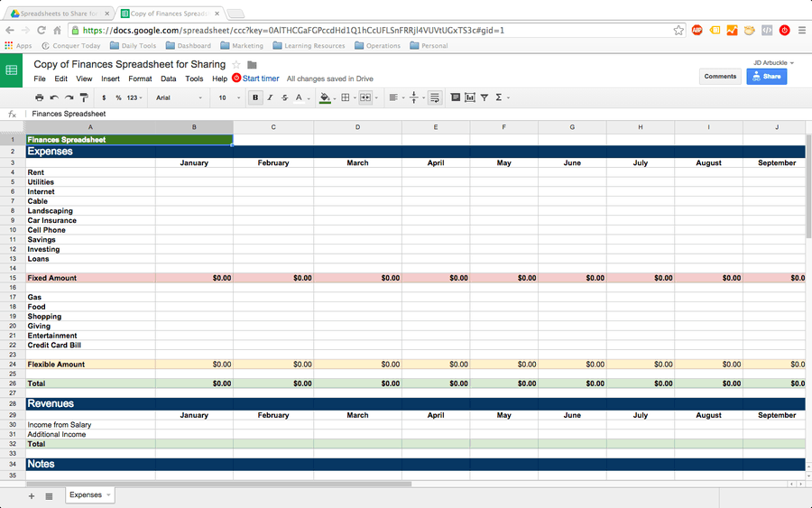Image resolution: width=812 pixels, height=508 pixels.
Task: Click the blue Share button
Action: click(766, 76)
